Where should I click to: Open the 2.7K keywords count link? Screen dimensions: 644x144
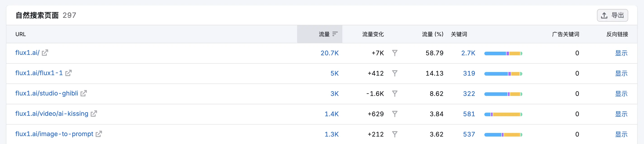click(468, 53)
